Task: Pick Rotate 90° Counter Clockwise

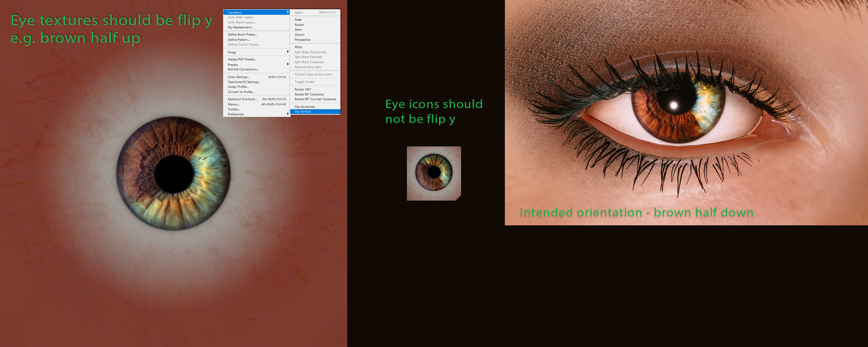Action: pos(315,99)
